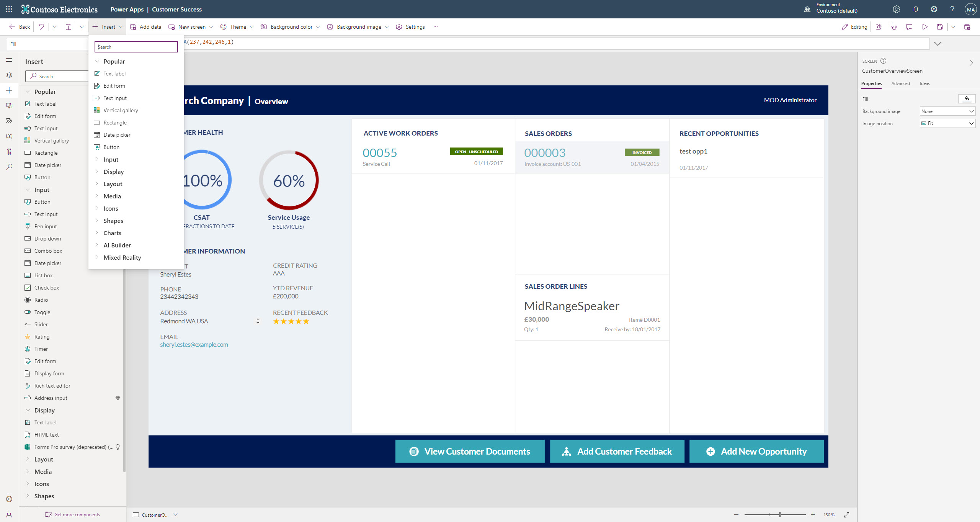Click the Fill property selector field
Screen dimensions: 980x522
[x=47, y=44]
